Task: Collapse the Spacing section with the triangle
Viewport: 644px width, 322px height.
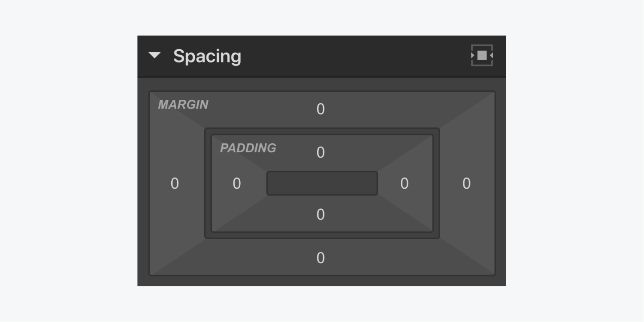Action: coord(154,55)
